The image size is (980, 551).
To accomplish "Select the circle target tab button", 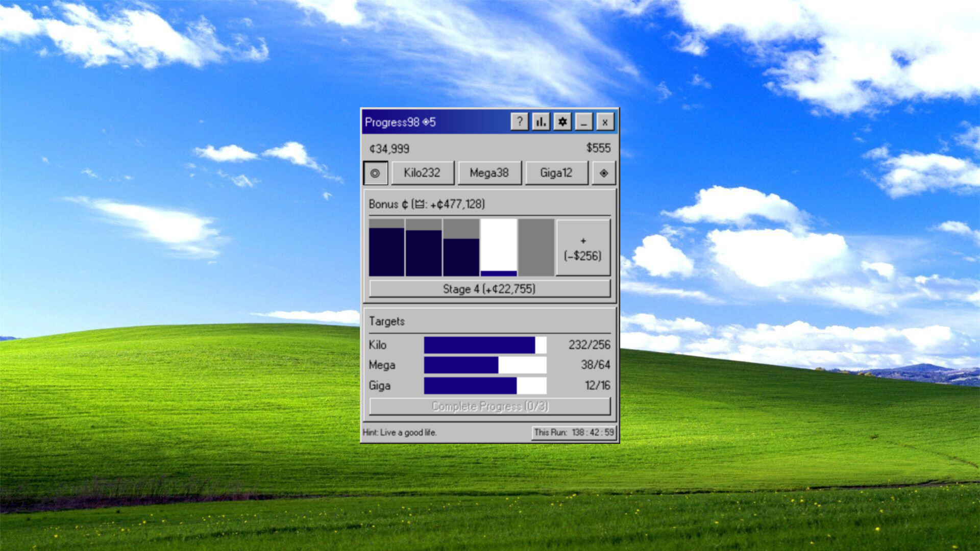I will pos(375,173).
